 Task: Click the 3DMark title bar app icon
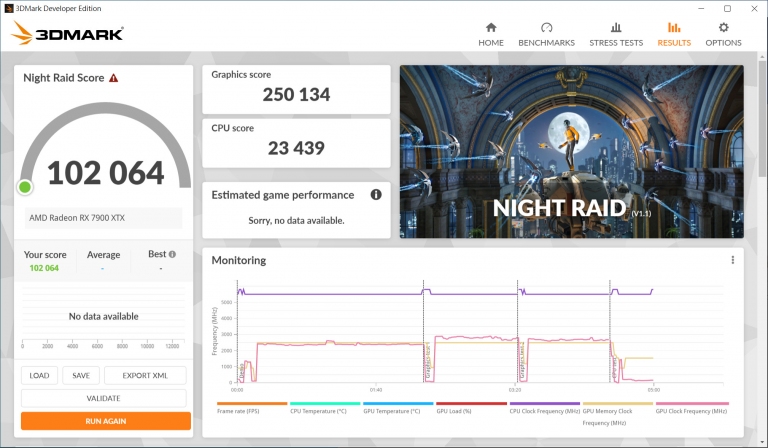click(8, 8)
